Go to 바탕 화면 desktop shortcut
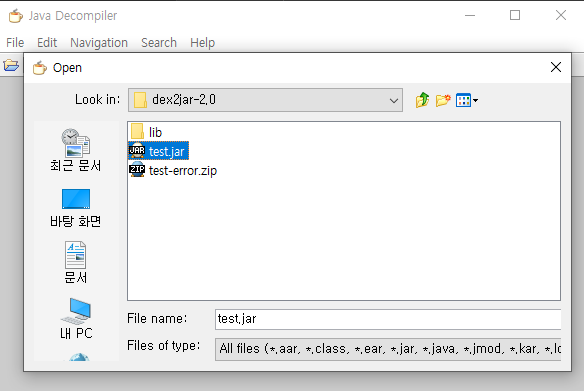584x391 pixels. point(76,208)
